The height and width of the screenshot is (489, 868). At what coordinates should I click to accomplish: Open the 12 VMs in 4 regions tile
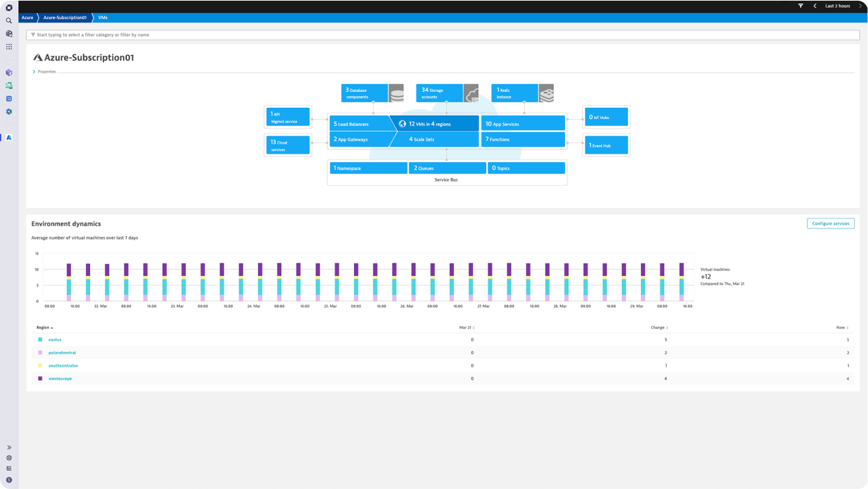click(433, 124)
